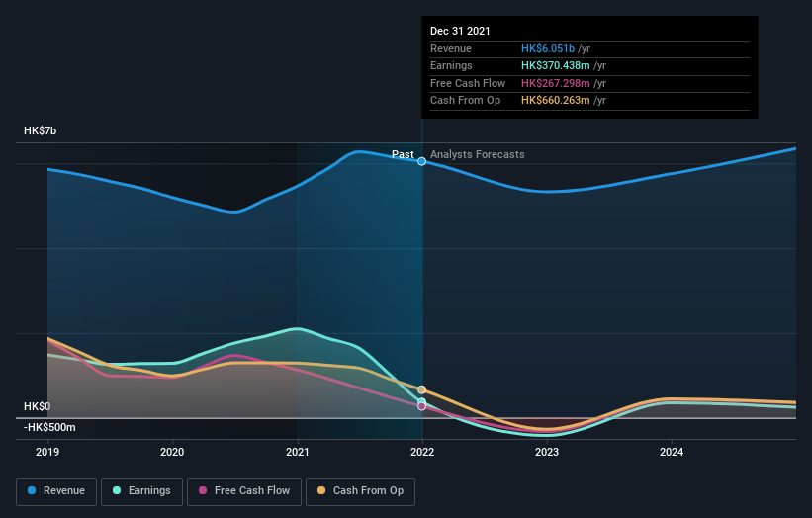This screenshot has width=812, height=518.
Task: Click the orange Cash From Op marker at 2022
Action: (x=422, y=389)
